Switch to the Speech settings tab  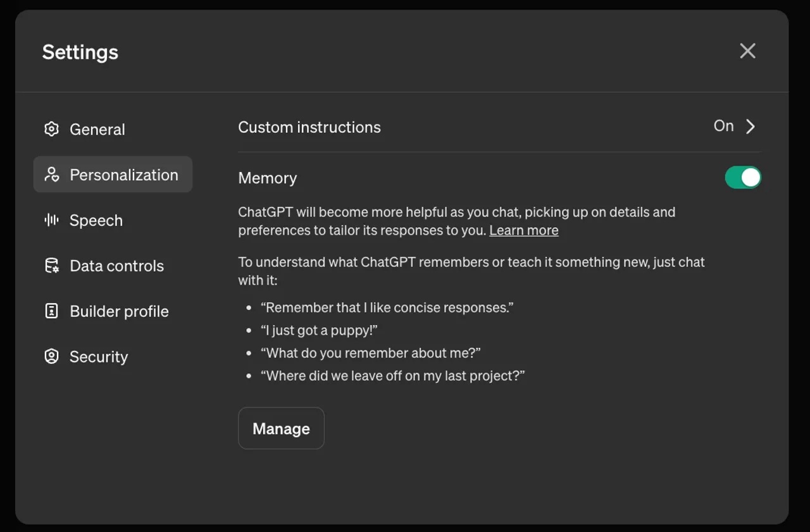click(96, 221)
